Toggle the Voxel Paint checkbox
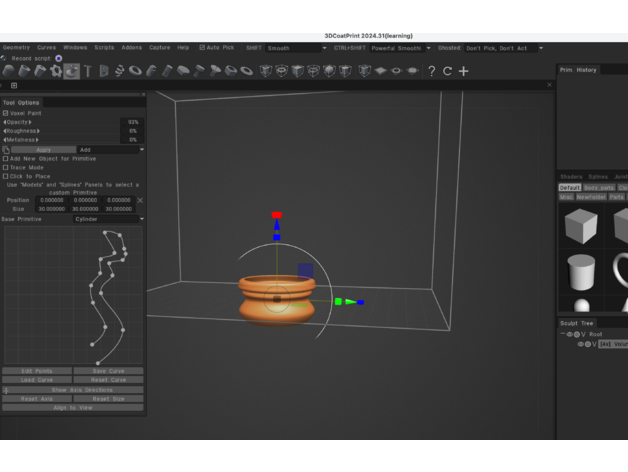Screen dimensions: 628x472 [6, 113]
